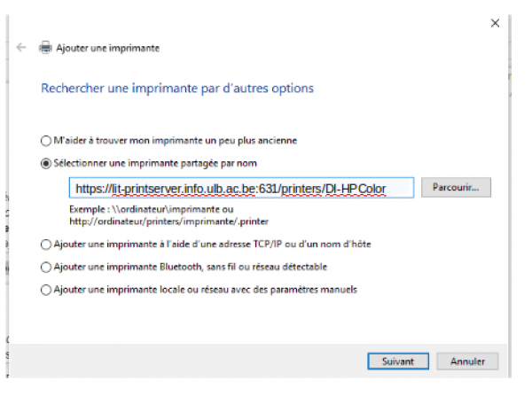The height and width of the screenshot is (396, 532).
Task: Click the Exemple path hint text
Action: pyautogui.click(x=169, y=215)
